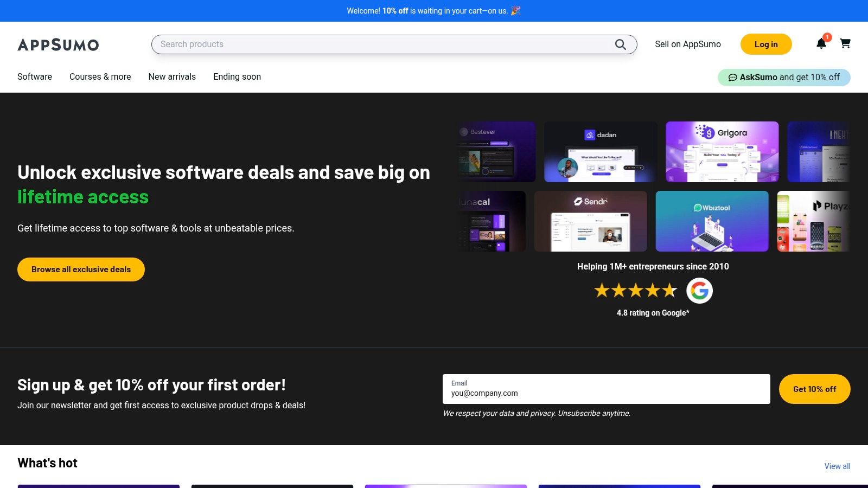Open the shopping cart
868x488 pixels.
click(x=845, y=43)
